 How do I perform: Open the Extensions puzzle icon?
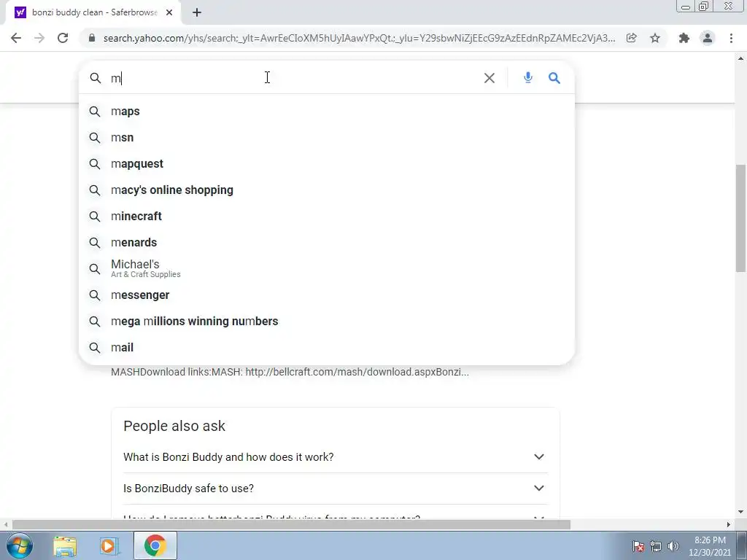click(x=684, y=38)
